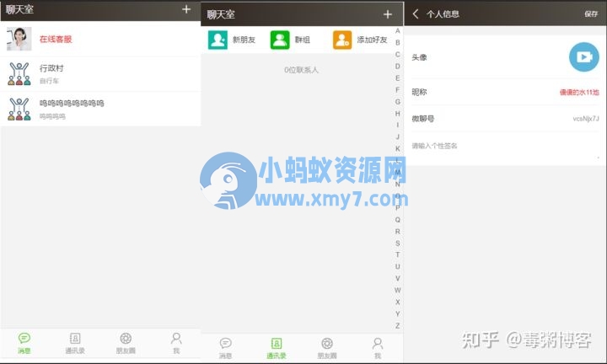Jump to letter F in index bar
This screenshot has width=607, height=364.
[x=398, y=90]
